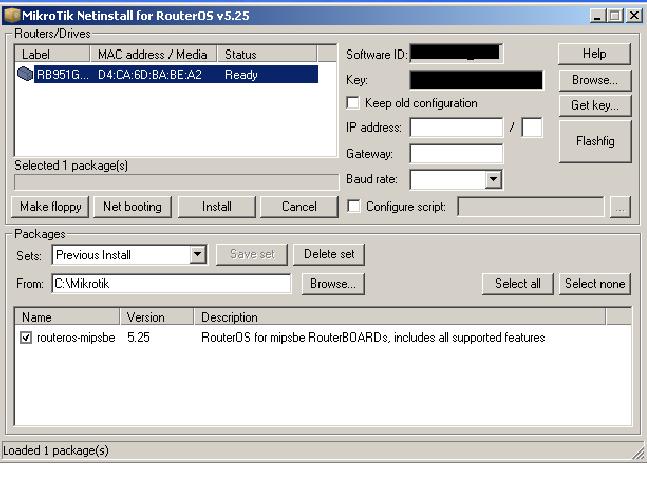647x480 pixels.
Task: Select the RB951G router row label
Action: (x=63, y=75)
